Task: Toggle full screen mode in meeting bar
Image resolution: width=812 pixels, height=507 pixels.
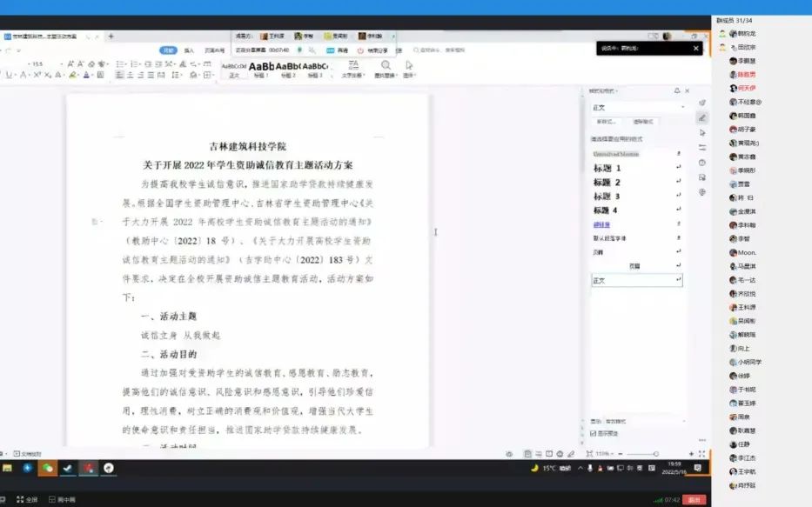Action: click(x=26, y=500)
